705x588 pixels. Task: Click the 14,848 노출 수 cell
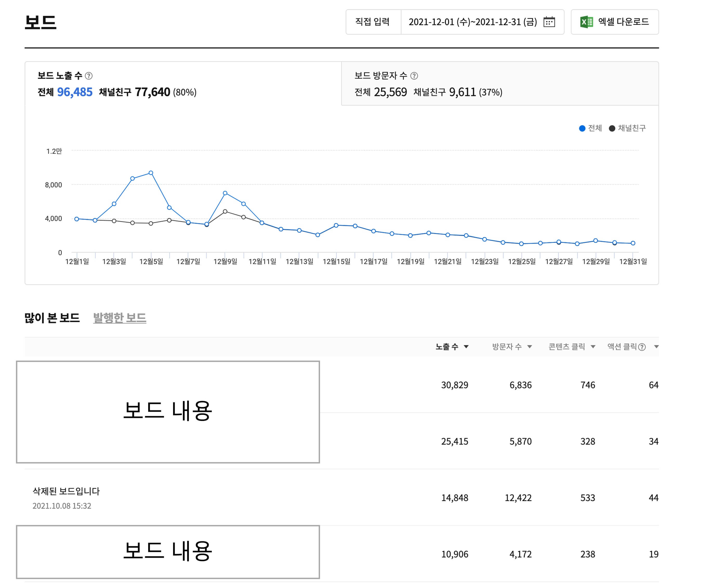click(x=454, y=498)
